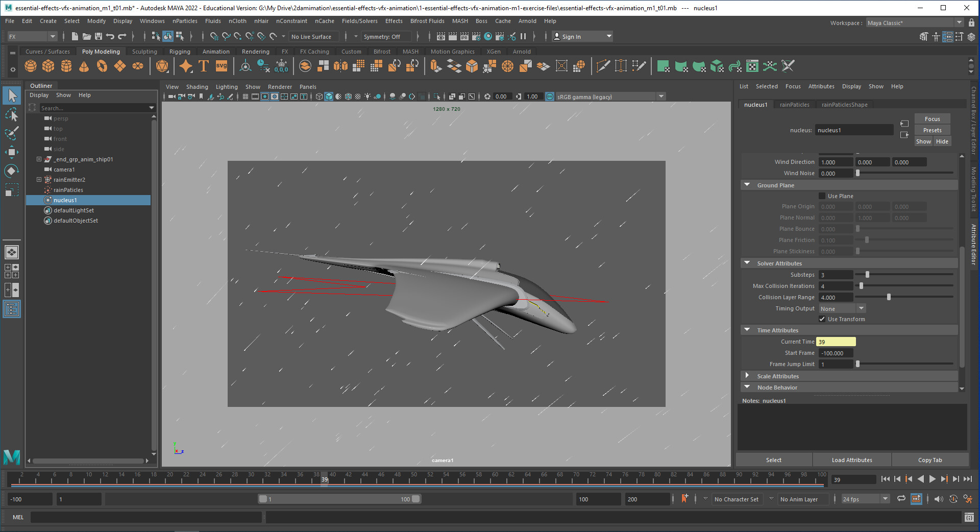980x532 pixels.
Task: Click the polygon sphere shelf icon
Action: pyautogui.click(x=31, y=66)
